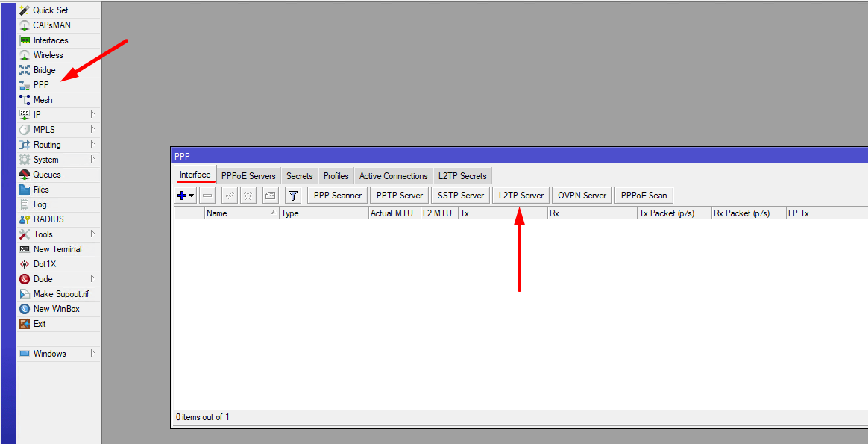The width and height of the screenshot is (868, 444).
Task: Click the PPP Scanner button
Action: tap(337, 196)
